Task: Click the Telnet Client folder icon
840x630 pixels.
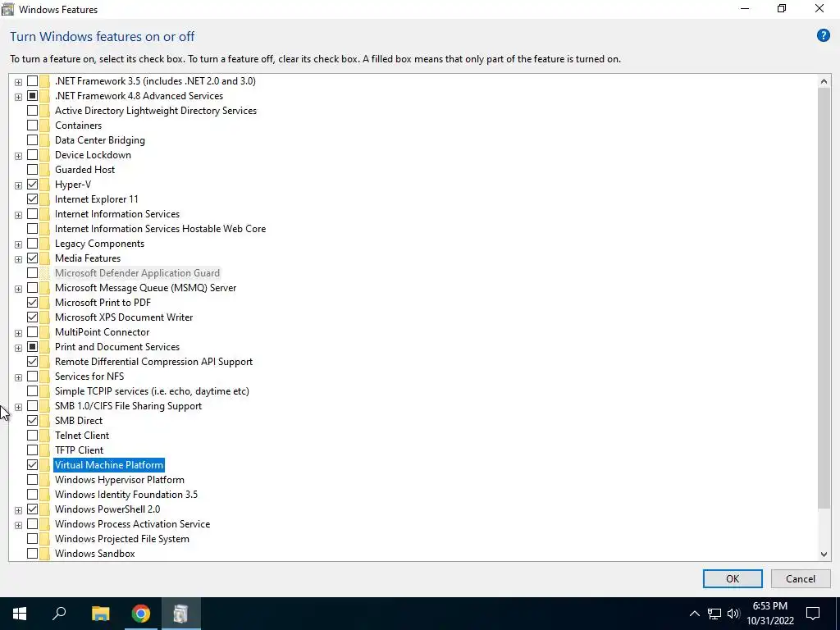Action: click(x=44, y=436)
